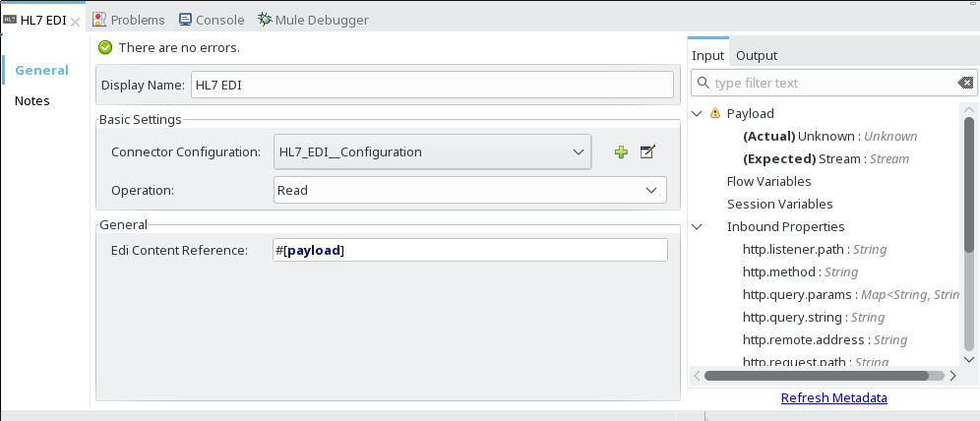Click the edit connector configuration icon
Screen dimensions: 980x421
(x=647, y=151)
